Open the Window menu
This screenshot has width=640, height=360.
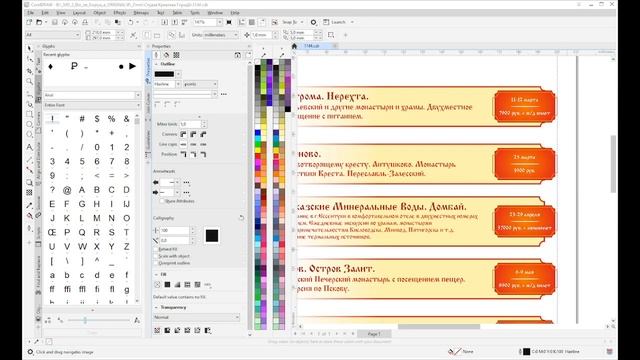click(215, 13)
